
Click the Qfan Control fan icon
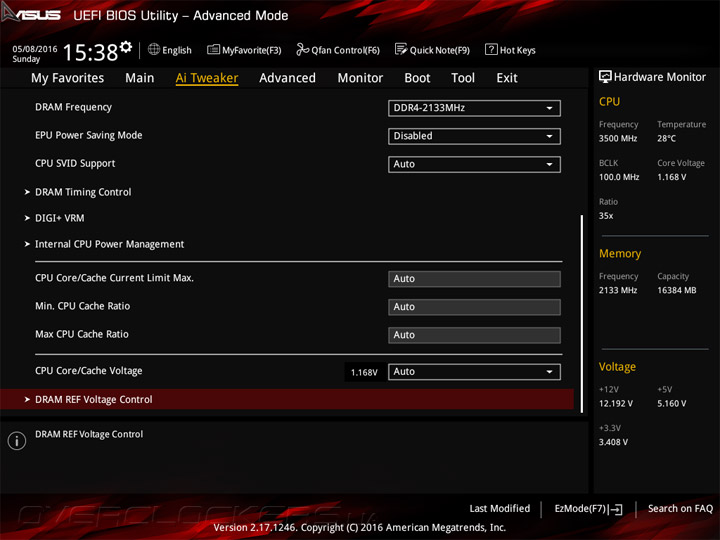pyautogui.click(x=303, y=49)
